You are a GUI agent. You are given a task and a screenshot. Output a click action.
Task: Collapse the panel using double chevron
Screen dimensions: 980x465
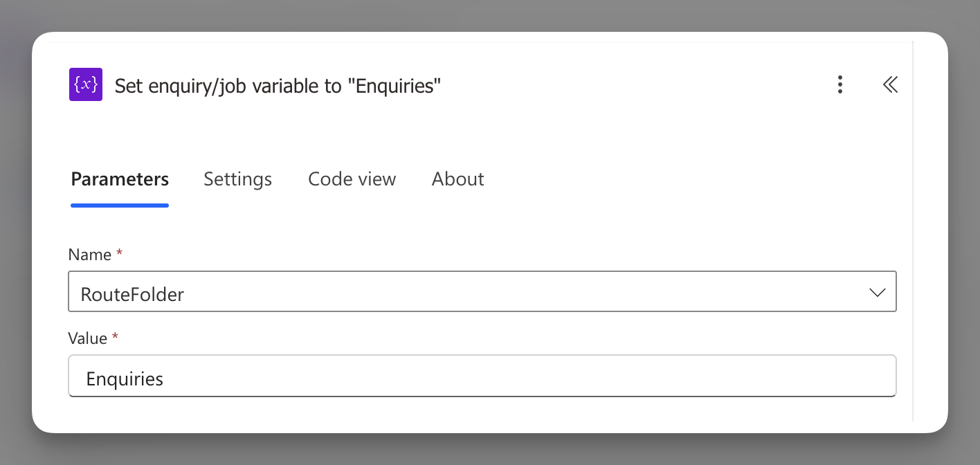890,84
